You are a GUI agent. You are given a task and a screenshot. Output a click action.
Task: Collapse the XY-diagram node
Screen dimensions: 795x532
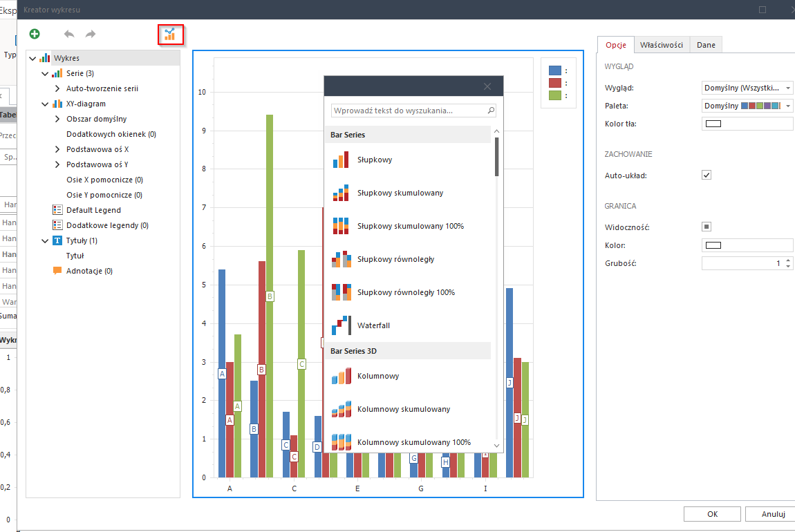(45, 104)
